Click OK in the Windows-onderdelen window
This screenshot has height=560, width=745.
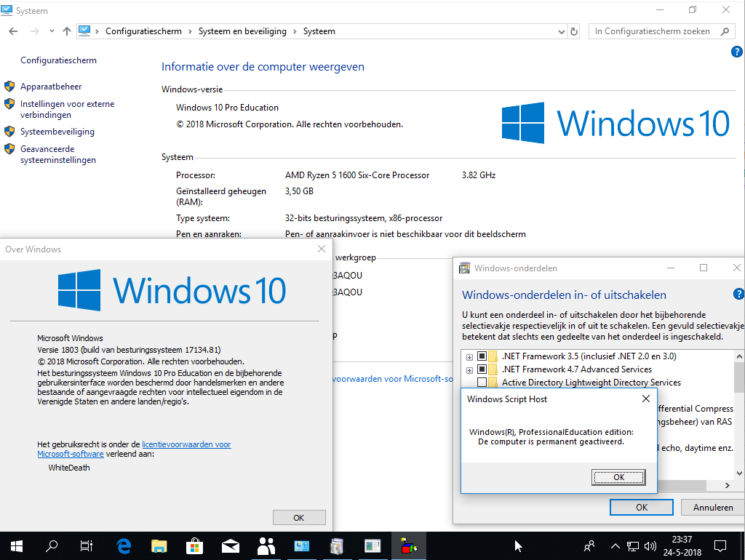642,508
